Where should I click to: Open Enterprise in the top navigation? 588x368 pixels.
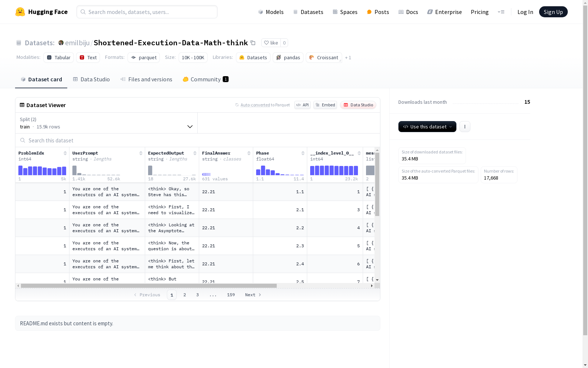coord(444,12)
